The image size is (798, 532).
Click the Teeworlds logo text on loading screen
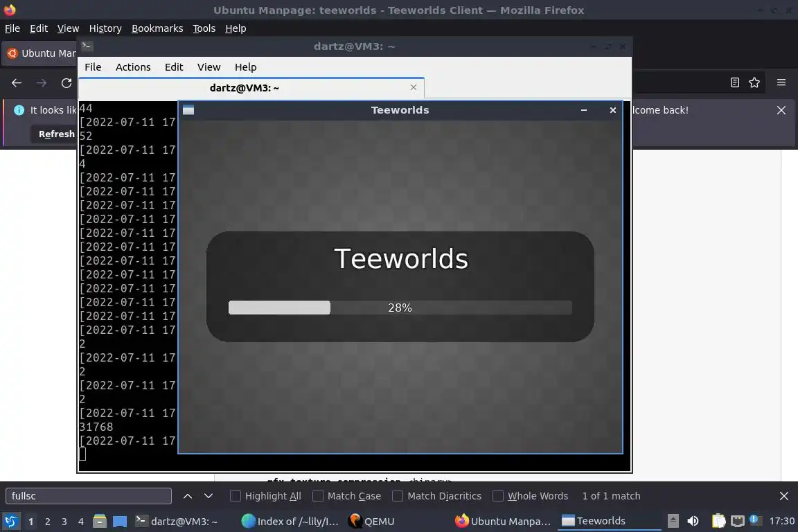pyautogui.click(x=401, y=258)
